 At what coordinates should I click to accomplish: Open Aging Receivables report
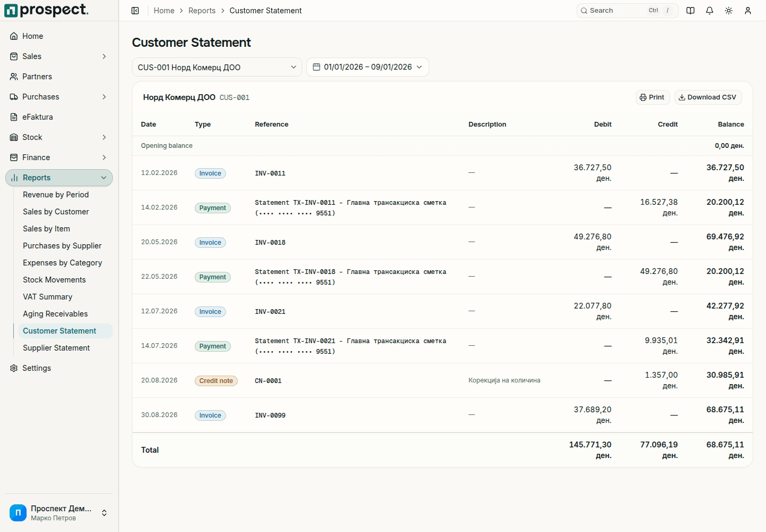point(55,314)
